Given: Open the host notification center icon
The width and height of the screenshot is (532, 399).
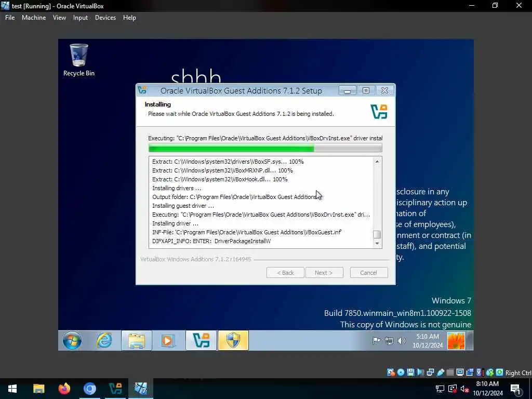Looking at the screenshot, I should (x=516, y=389).
